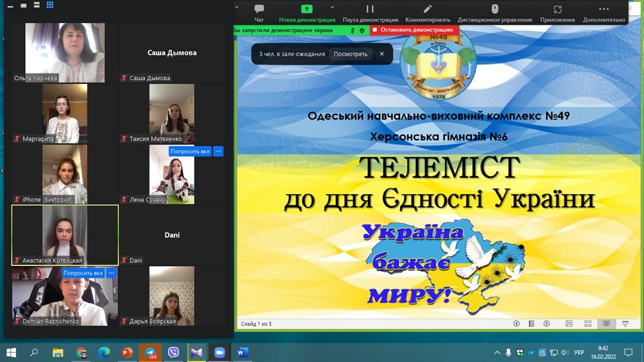The image size is (644, 362).
Task: Go to the next slide in PowerPoint
Action: point(547,324)
